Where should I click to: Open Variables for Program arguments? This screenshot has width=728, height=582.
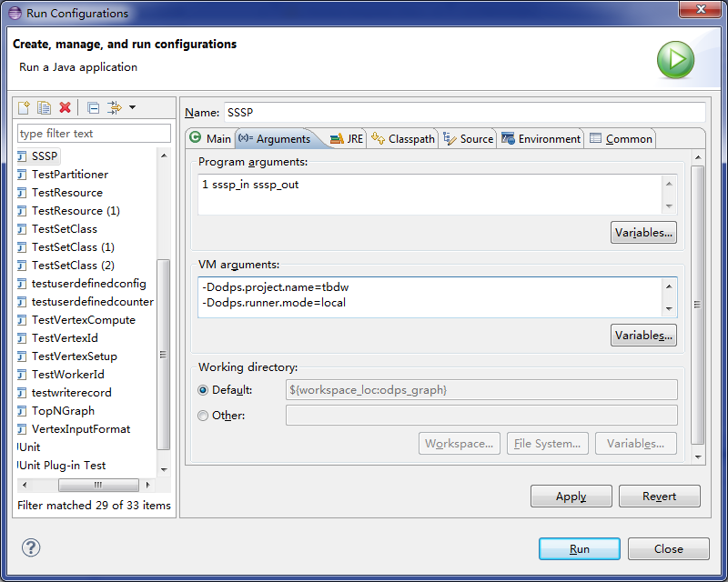(x=643, y=232)
